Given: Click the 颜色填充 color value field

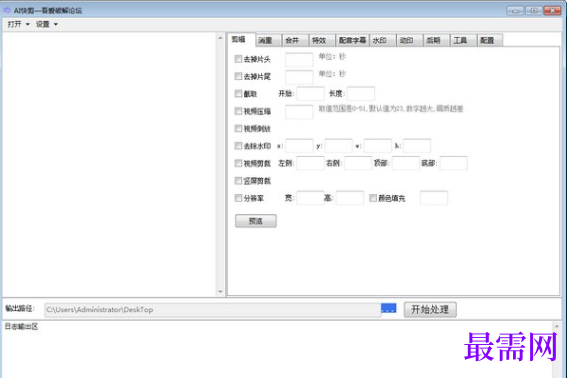Looking at the screenshot, I should tap(434, 198).
